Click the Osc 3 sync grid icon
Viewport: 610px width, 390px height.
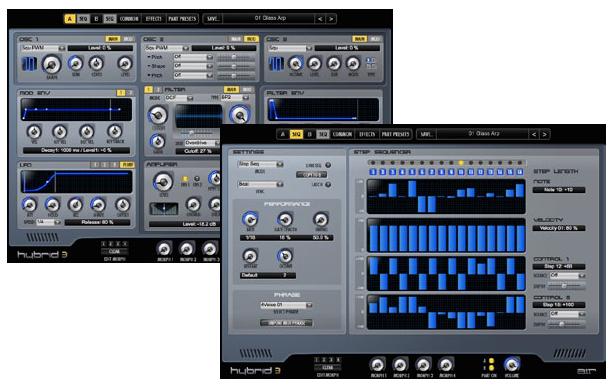pos(370,64)
